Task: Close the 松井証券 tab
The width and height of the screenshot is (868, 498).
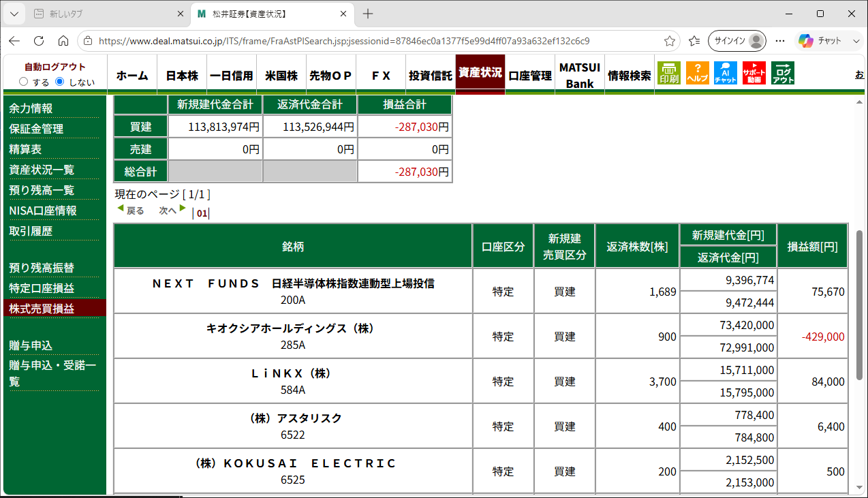Action: 343,14
